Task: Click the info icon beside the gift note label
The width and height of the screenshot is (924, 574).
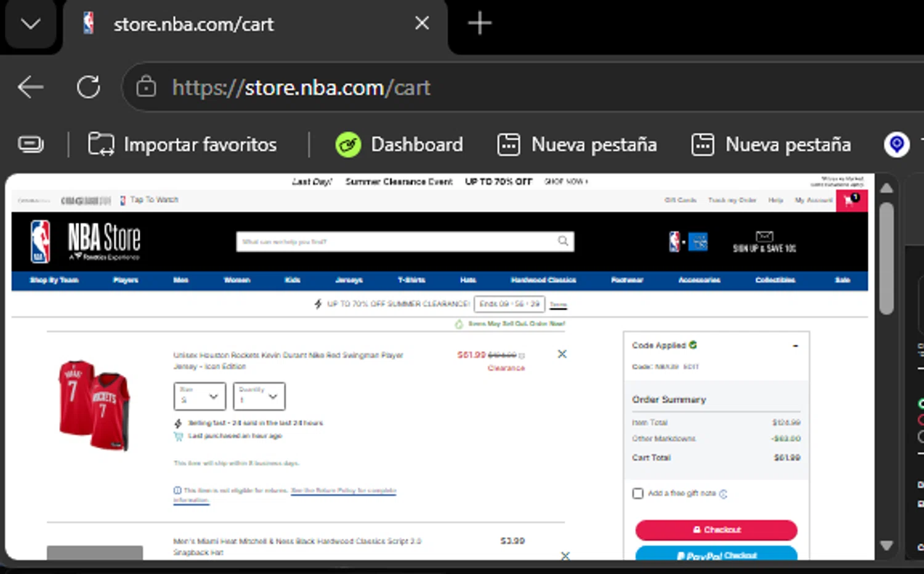Action: (723, 494)
